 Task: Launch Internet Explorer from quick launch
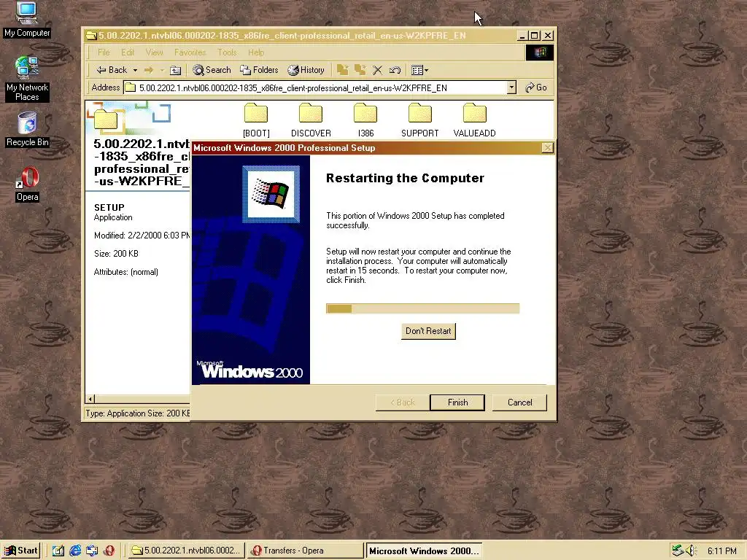[75, 551]
